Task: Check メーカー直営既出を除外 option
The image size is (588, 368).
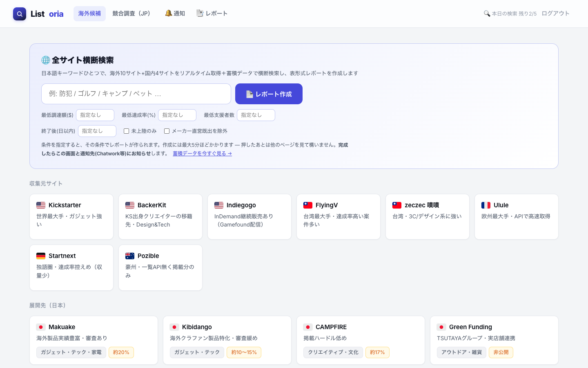Action: pyautogui.click(x=167, y=131)
